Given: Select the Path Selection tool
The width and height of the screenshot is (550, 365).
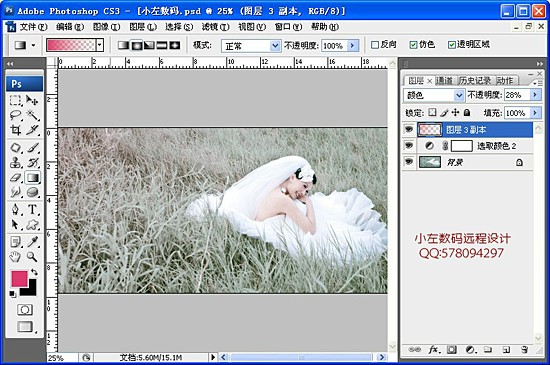Looking at the screenshot, I should [x=15, y=224].
